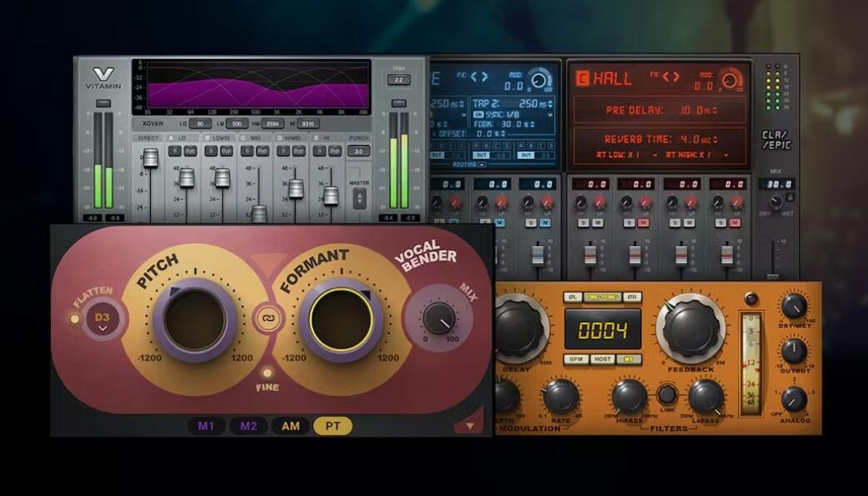Click the 0004 delay time display

[602, 330]
